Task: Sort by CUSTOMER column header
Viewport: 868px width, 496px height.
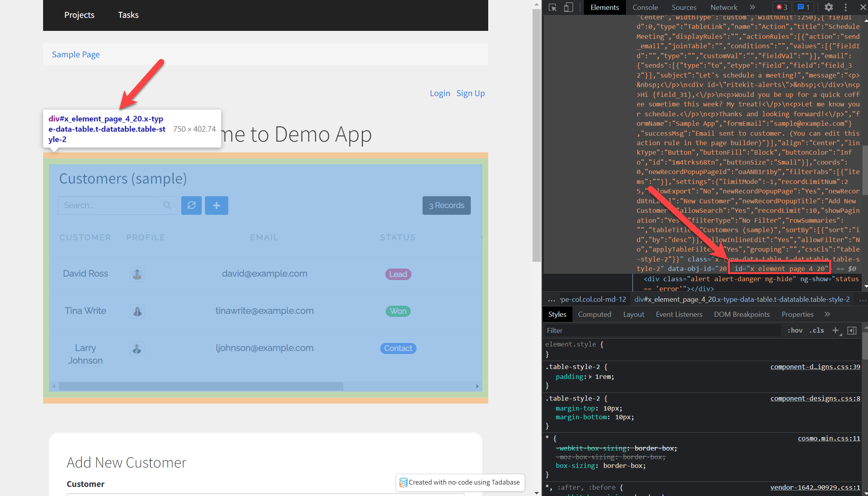Action: [85, 237]
